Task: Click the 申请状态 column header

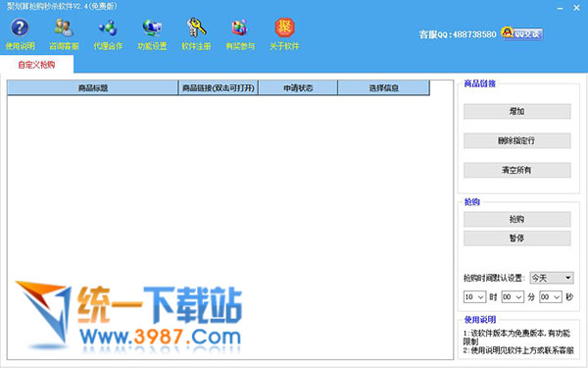Action: click(298, 88)
